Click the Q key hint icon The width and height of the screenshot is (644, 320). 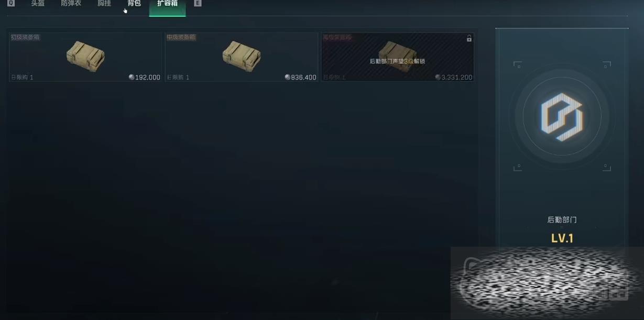click(11, 3)
